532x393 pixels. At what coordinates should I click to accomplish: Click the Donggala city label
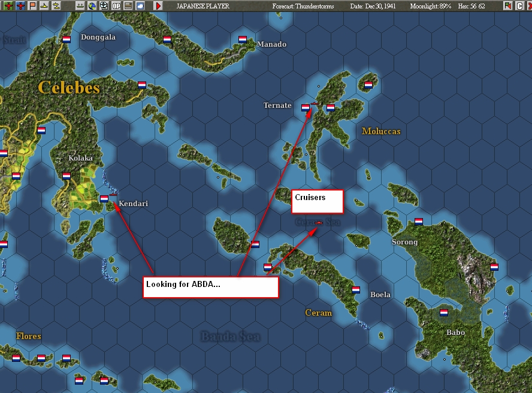point(98,37)
